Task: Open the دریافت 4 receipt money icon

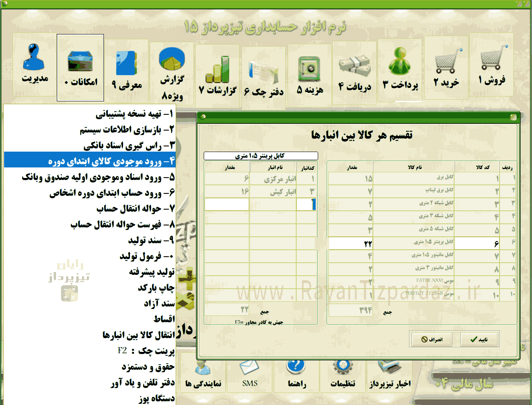Action: [x=355, y=65]
